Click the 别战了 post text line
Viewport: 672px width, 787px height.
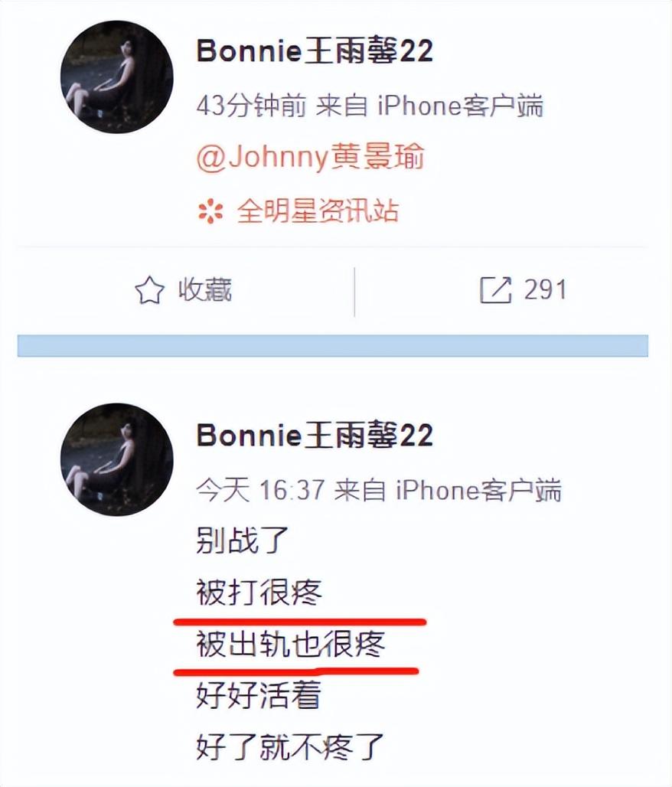(243, 540)
